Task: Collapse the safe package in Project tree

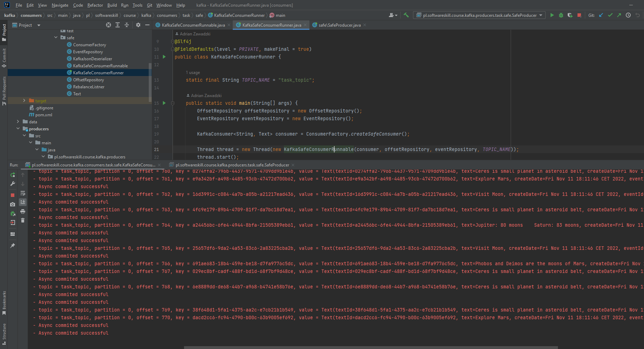Action: (x=56, y=37)
